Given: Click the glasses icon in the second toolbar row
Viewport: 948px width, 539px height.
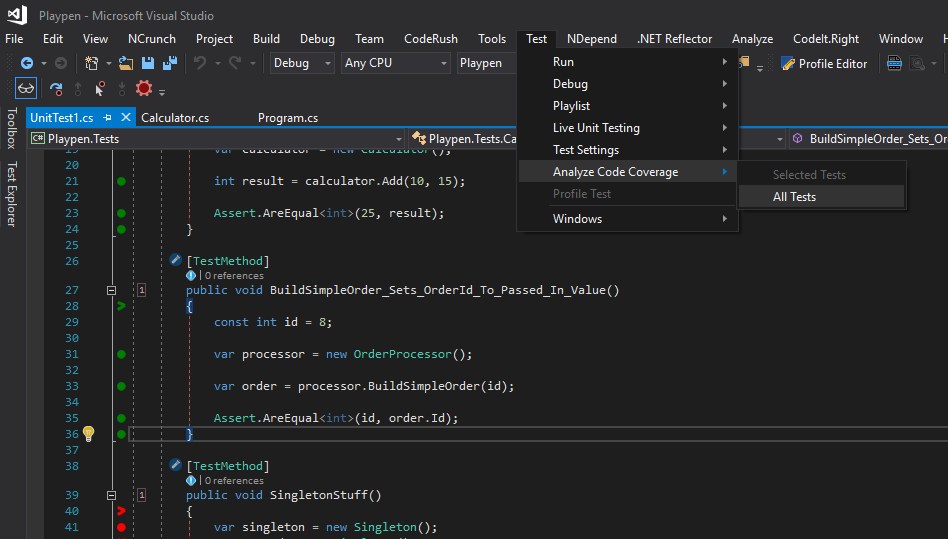Looking at the screenshot, I should coord(26,89).
